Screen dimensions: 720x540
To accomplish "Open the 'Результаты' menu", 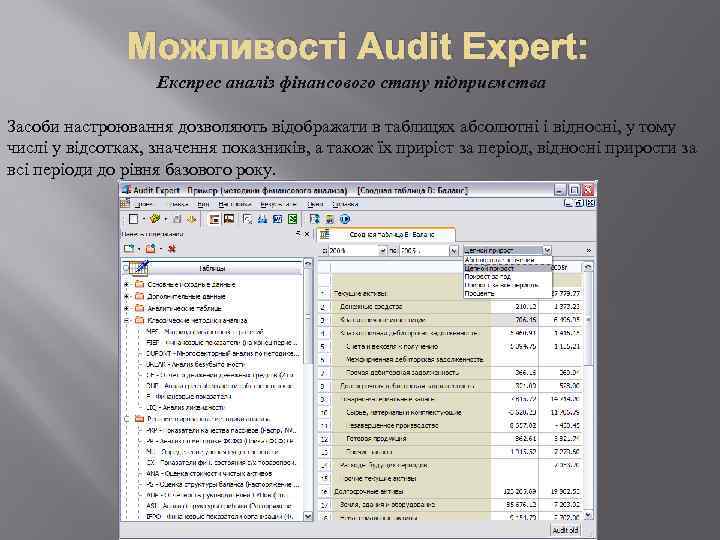I will pyautogui.click(x=278, y=204).
